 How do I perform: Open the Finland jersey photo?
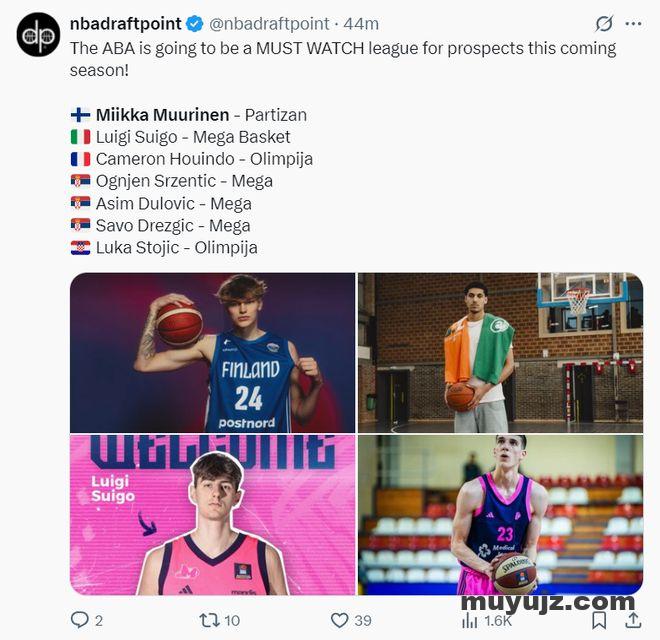[x=213, y=353]
